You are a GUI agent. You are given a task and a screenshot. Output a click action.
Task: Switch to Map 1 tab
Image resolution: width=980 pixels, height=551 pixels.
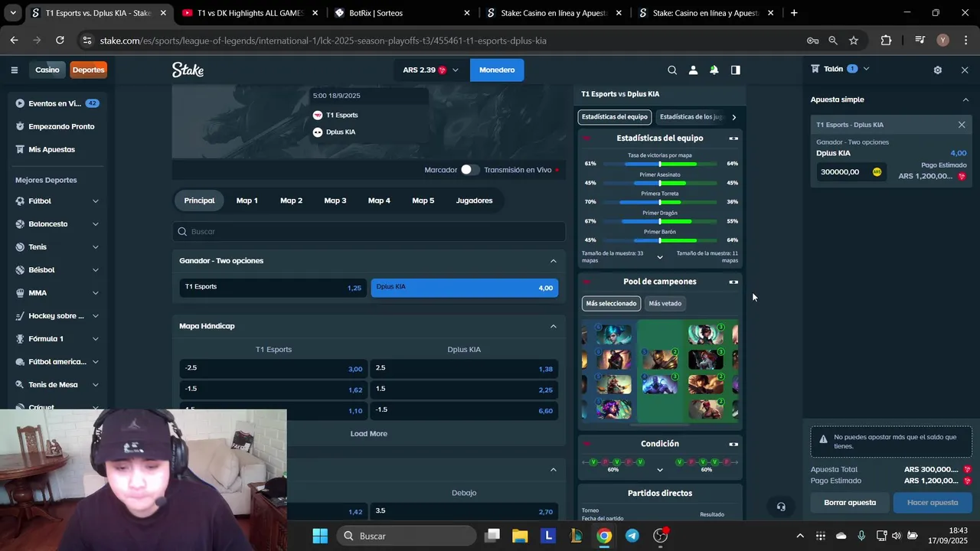point(247,201)
